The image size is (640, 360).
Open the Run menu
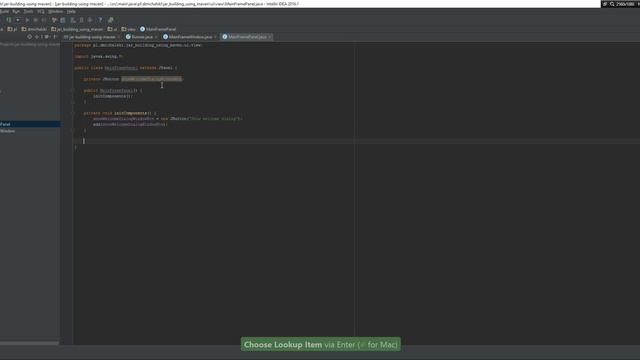click(16, 11)
